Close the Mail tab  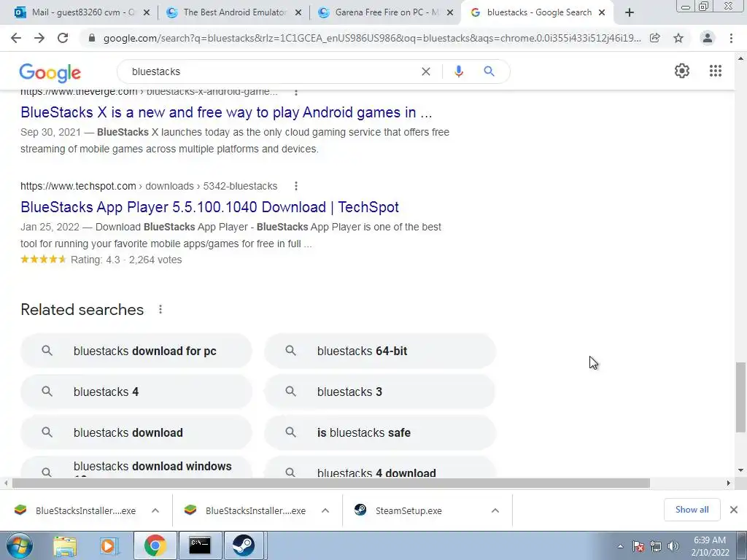tap(147, 13)
